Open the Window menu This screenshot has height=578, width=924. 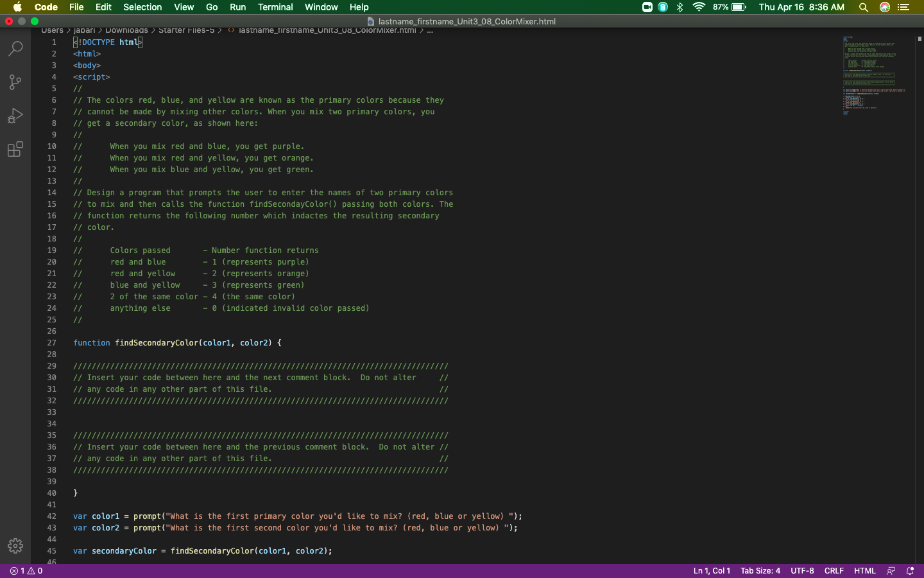(x=321, y=7)
